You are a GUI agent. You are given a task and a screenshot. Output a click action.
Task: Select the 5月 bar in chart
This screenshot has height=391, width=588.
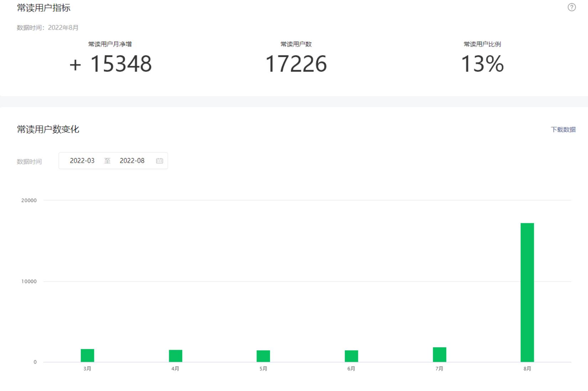tap(263, 356)
